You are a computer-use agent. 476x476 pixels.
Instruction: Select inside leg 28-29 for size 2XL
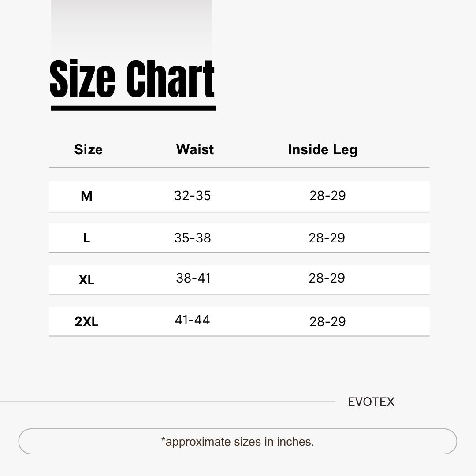pos(327,322)
